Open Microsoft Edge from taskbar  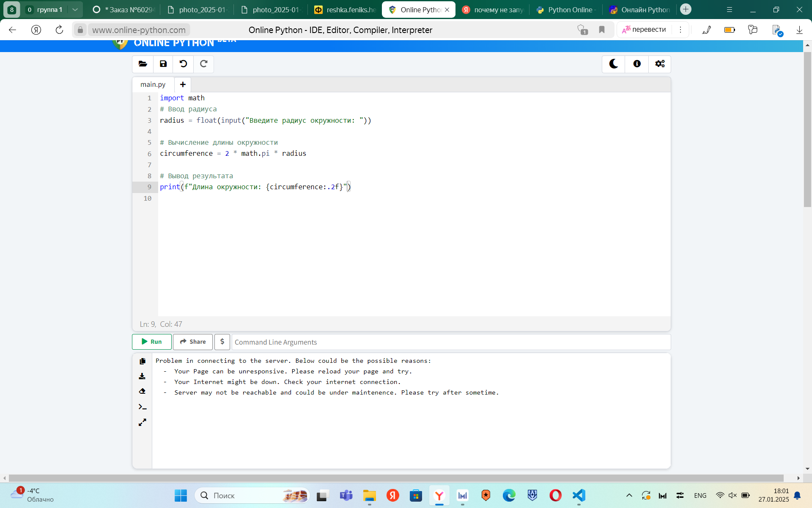509,495
